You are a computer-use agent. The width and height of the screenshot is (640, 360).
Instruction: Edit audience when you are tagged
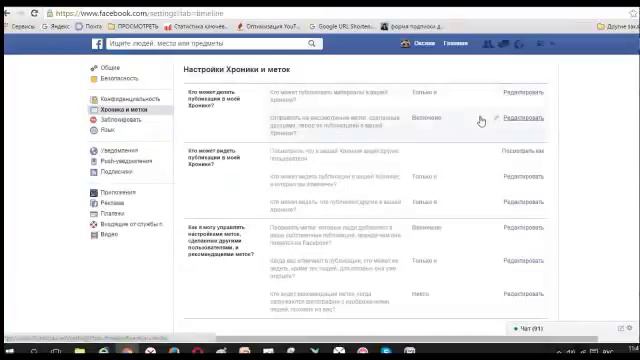pos(523,261)
